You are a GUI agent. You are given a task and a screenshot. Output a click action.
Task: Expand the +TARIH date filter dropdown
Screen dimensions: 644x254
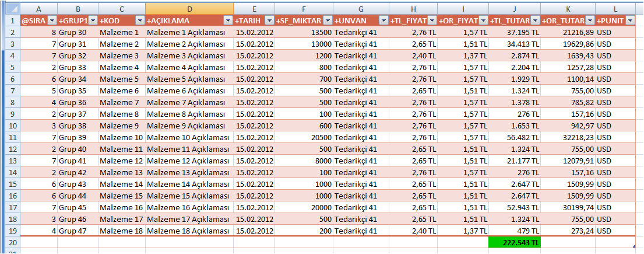(269, 20)
